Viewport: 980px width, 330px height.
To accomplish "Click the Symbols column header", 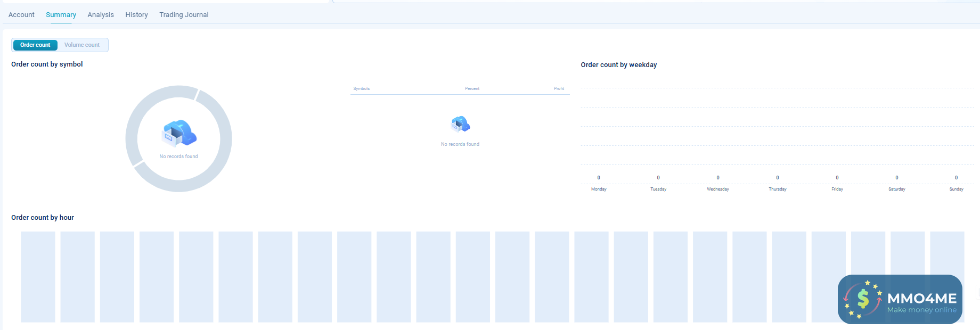I will 362,89.
